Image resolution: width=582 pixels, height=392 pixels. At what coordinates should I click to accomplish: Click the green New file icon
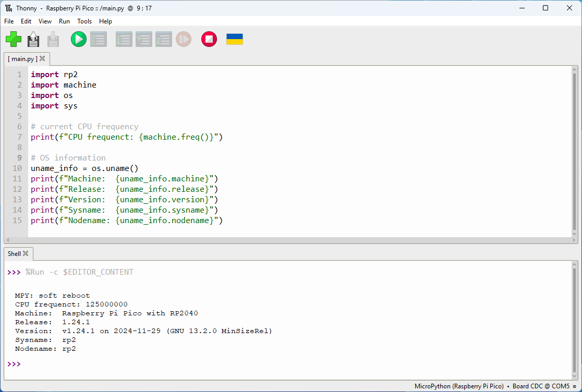[14, 39]
